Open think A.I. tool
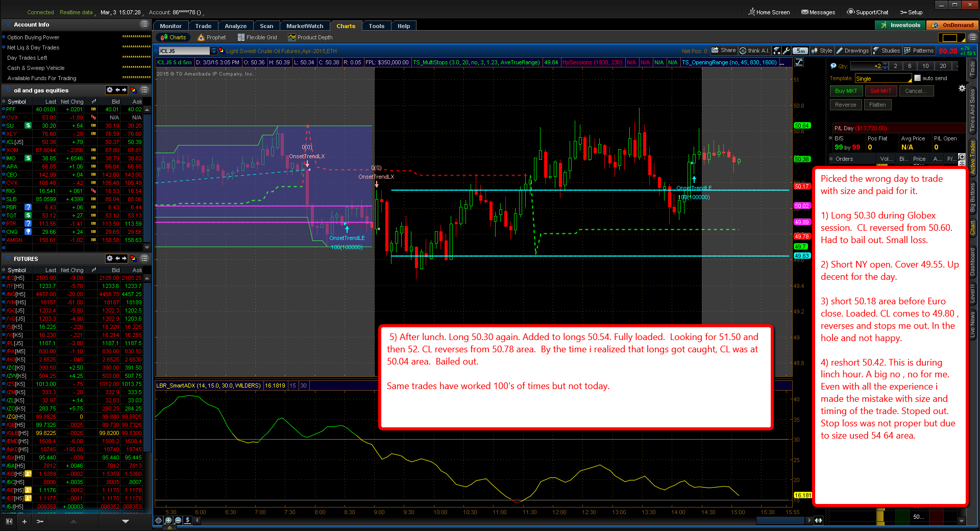This screenshot has height=531, width=980. point(754,51)
